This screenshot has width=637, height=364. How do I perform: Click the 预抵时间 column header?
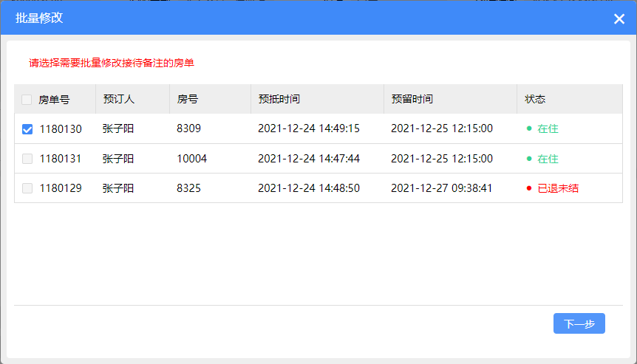pos(279,99)
